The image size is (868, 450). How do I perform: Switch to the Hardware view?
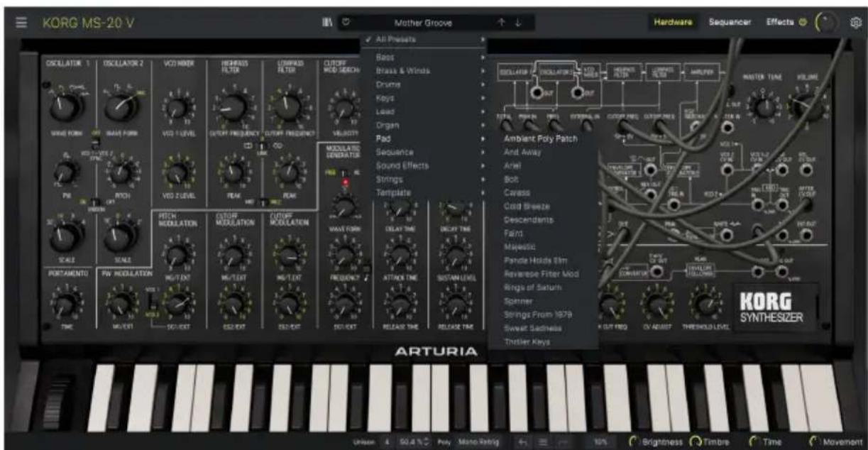coord(674,23)
